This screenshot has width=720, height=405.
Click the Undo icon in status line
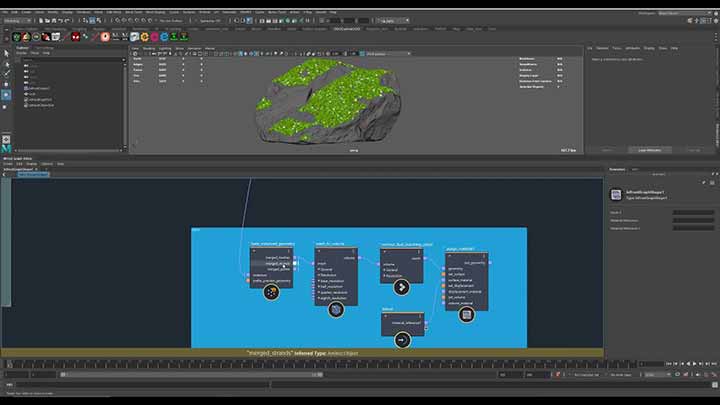[61, 21]
